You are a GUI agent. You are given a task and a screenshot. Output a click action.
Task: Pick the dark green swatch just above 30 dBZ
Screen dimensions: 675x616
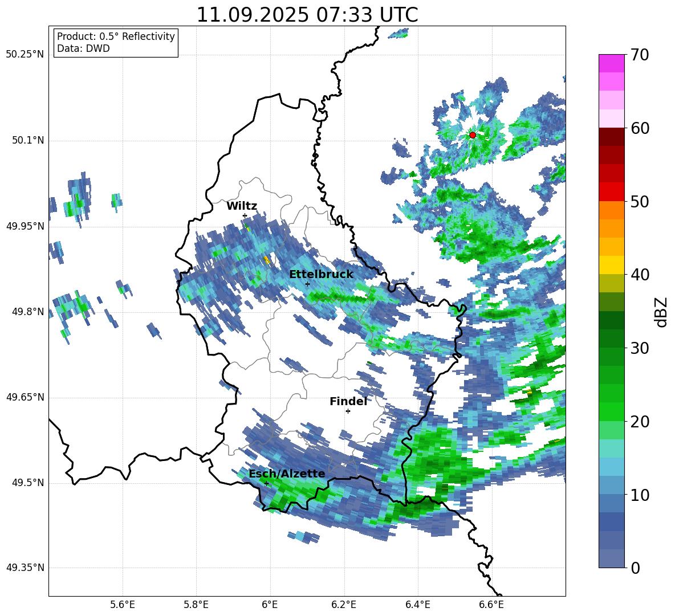tap(611, 338)
